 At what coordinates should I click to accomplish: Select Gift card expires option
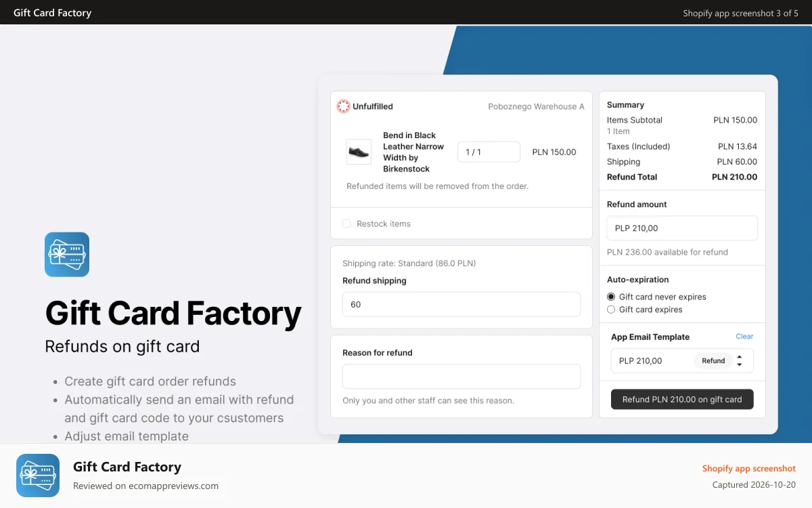pyautogui.click(x=611, y=310)
